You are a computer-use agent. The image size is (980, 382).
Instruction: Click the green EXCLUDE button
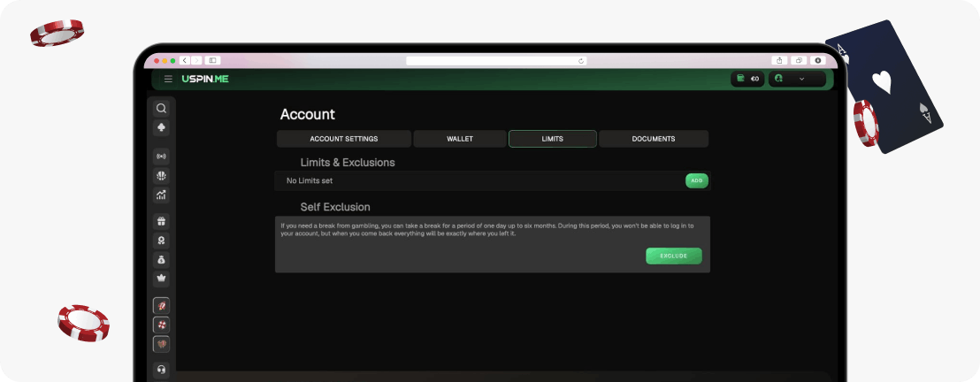pyautogui.click(x=674, y=256)
